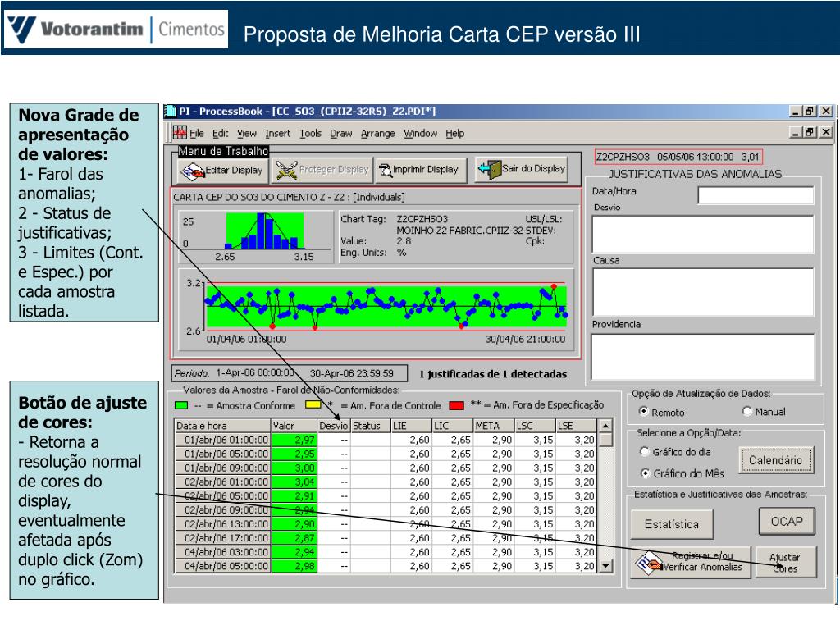The width and height of the screenshot is (840, 630).
Task: Click the META column header
Action: coord(494,426)
